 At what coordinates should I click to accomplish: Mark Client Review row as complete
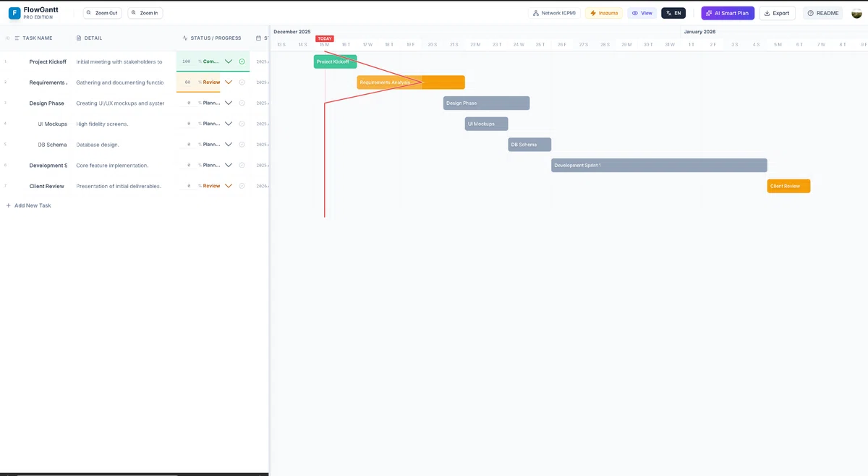242,186
